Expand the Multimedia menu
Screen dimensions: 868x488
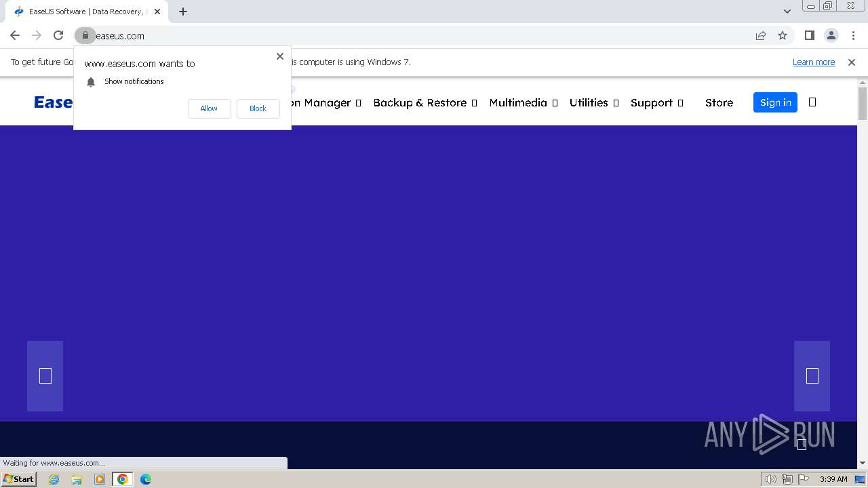click(524, 103)
